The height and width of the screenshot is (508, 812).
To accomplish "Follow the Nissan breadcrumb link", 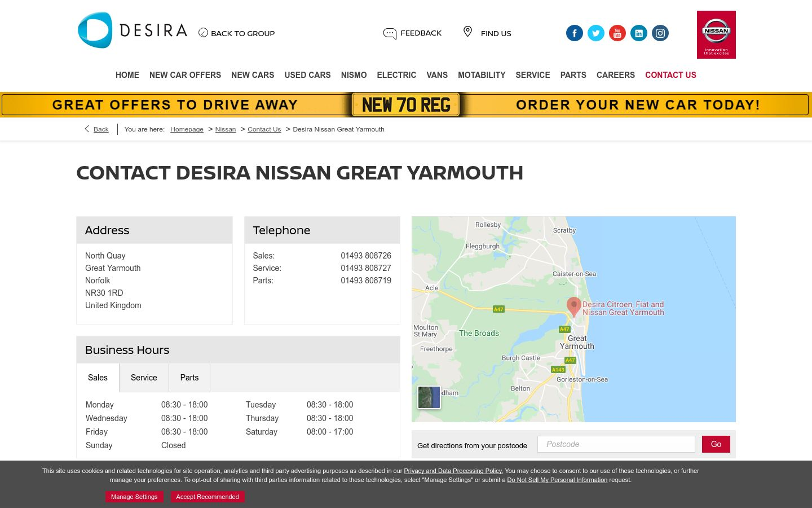I will pyautogui.click(x=226, y=129).
